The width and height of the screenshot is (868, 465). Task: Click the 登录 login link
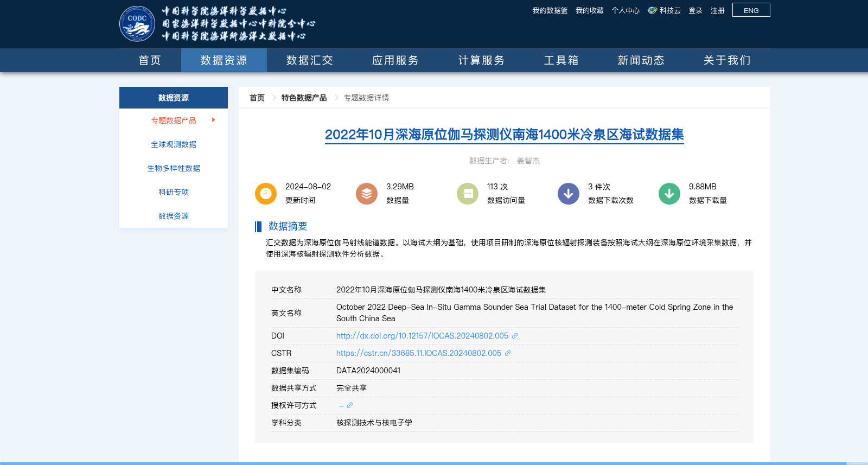point(695,10)
